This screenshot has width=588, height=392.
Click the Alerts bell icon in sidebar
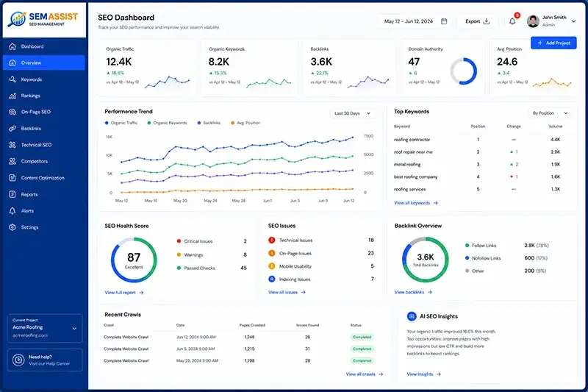click(x=12, y=211)
